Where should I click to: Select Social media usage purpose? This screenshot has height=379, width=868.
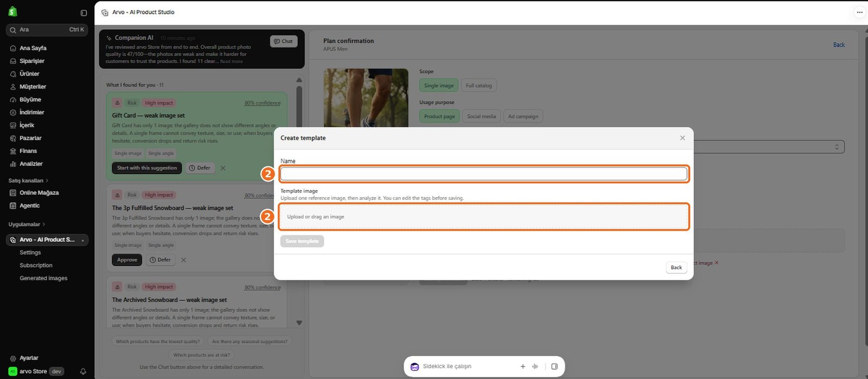coord(482,117)
